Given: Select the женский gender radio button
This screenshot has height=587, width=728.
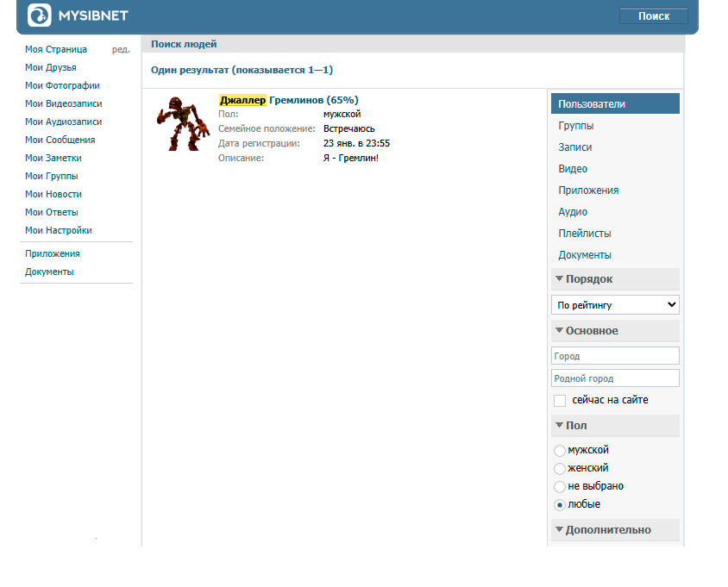Looking at the screenshot, I should point(560,469).
